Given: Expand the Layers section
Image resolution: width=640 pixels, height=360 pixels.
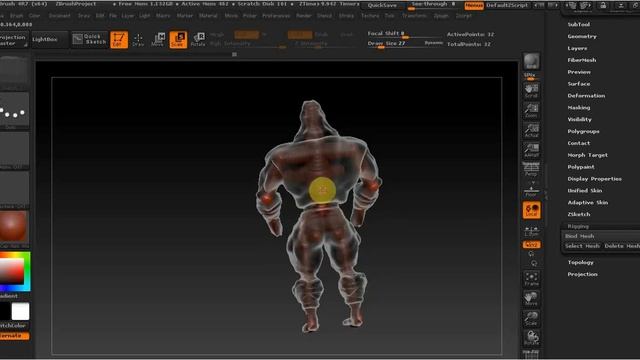Looking at the screenshot, I should pyautogui.click(x=577, y=48).
